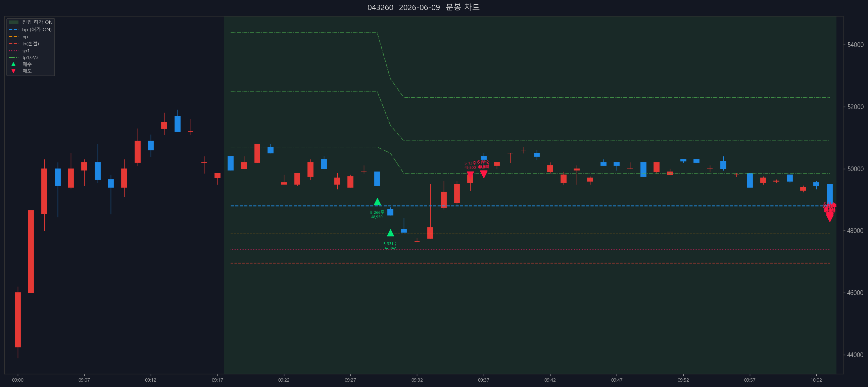Click the green patch swatch for 진입 허가 ON
Viewport: 868px width, 387px height.
click(13, 22)
